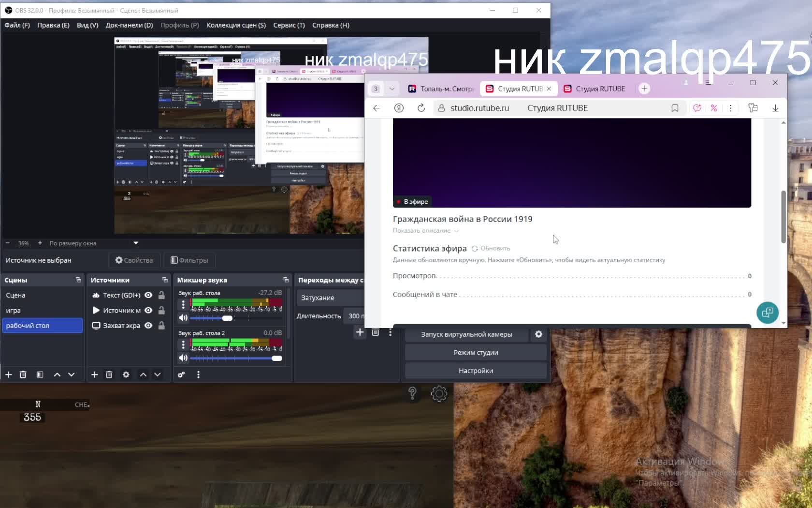Add a scene transition with plus icon

360,332
